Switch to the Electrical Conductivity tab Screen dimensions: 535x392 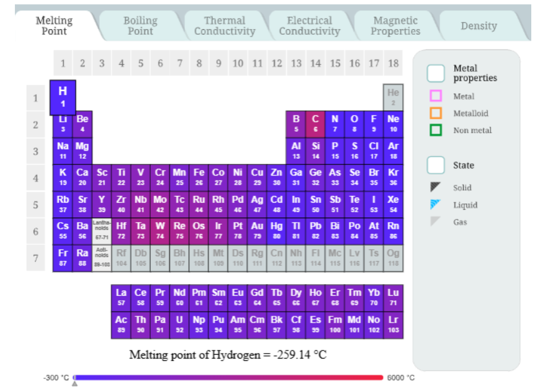point(309,25)
